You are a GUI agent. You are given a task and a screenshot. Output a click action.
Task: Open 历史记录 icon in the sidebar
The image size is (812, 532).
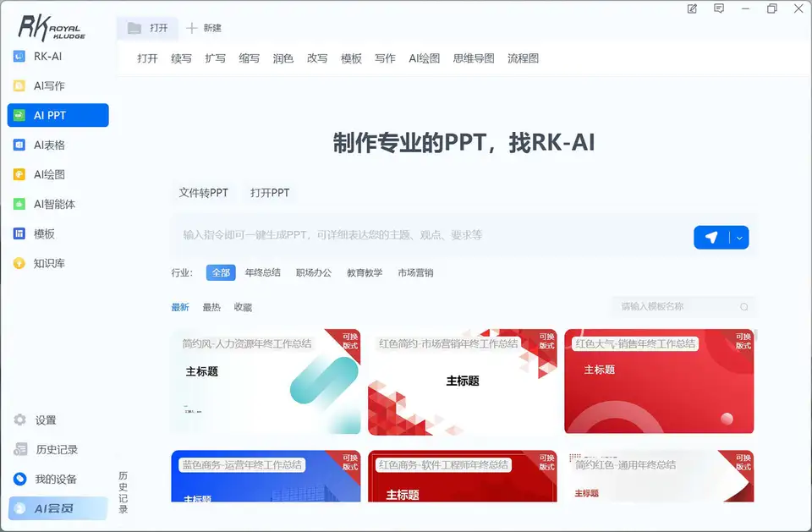point(20,449)
